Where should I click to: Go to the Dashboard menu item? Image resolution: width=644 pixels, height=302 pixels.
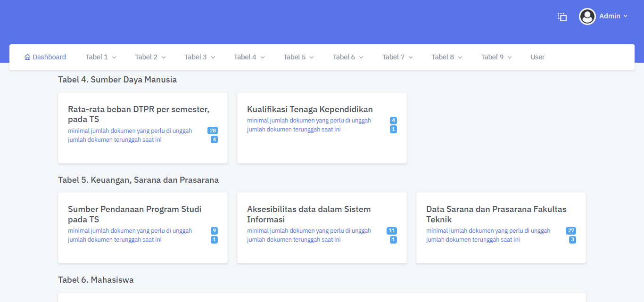pyautogui.click(x=45, y=57)
